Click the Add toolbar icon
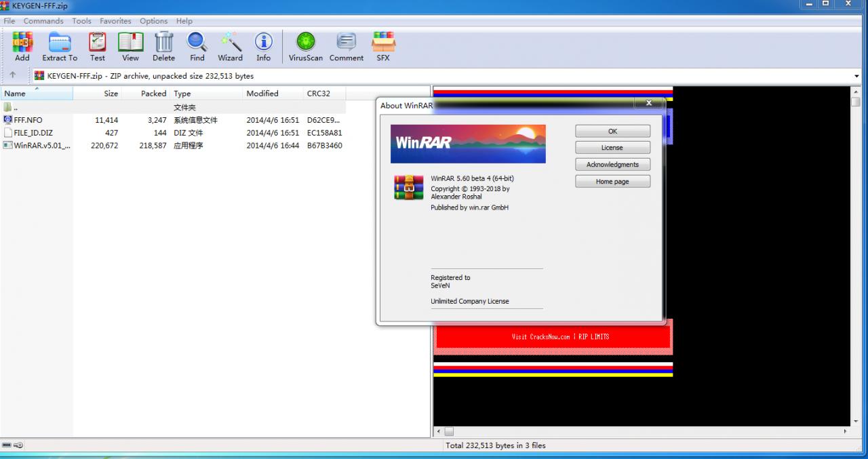This screenshot has height=459, width=868. (22, 47)
